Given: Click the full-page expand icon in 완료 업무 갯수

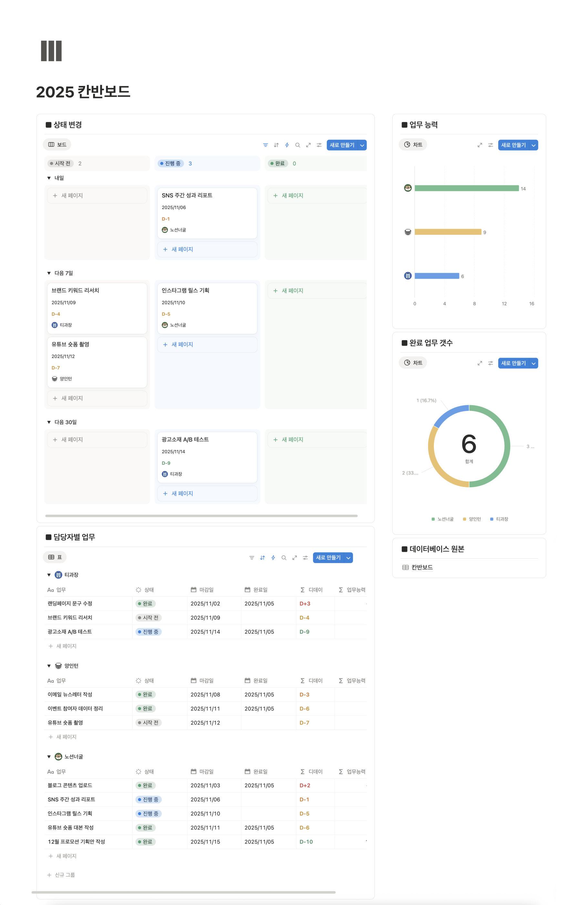Looking at the screenshot, I should [x=480, y=363].
